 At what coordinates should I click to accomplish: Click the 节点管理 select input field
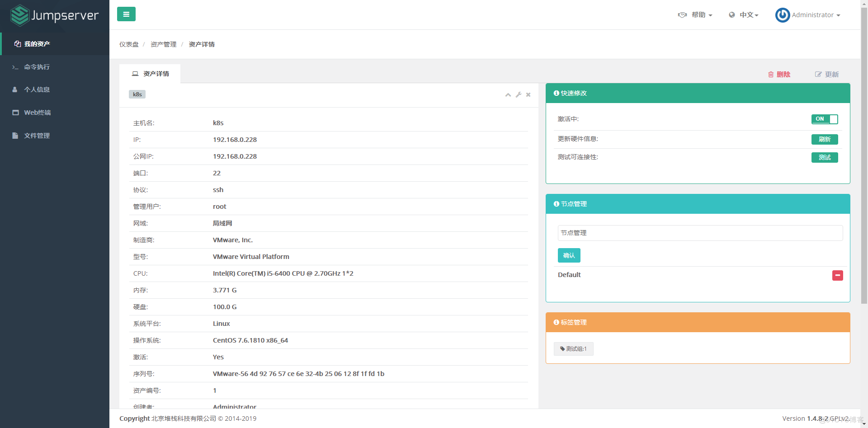(700, 233)
